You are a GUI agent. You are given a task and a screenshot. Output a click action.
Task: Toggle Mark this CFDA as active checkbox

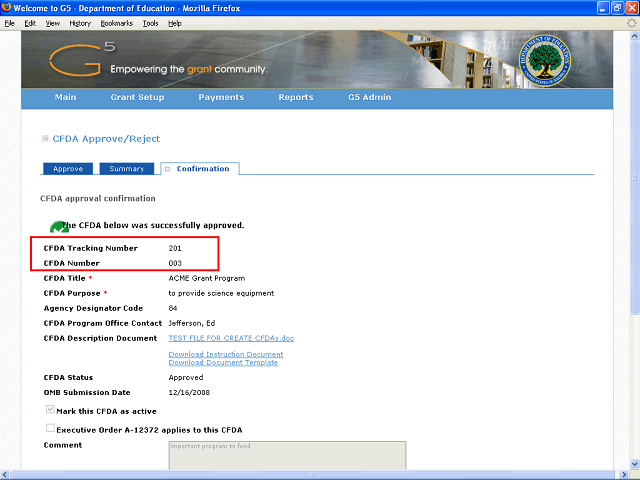click(50, 409)
